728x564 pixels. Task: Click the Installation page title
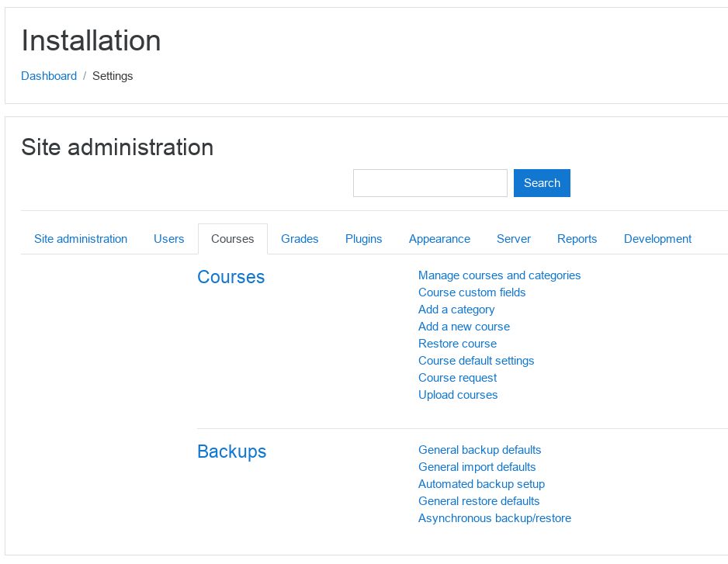[91, 40]
